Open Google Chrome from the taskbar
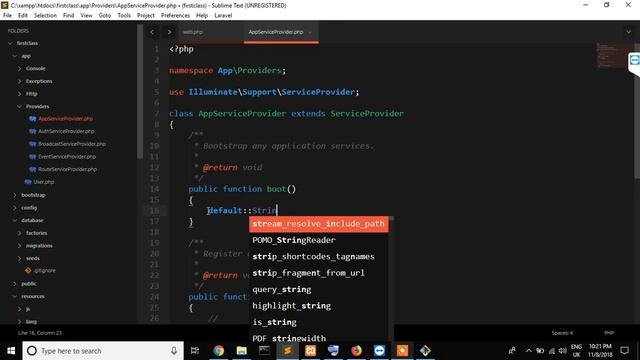Screen dimensions: 640x360 218,351
